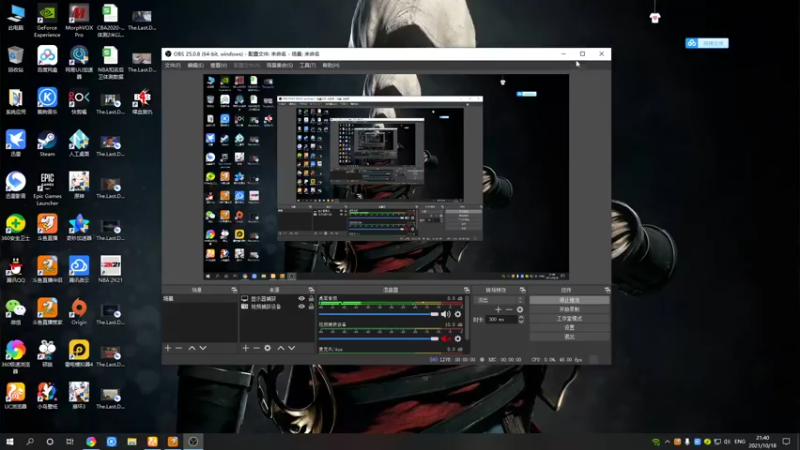Click the OBS icon on the taskbar
Viewport: 800px width, 450px height.
(x=193, y=442)
